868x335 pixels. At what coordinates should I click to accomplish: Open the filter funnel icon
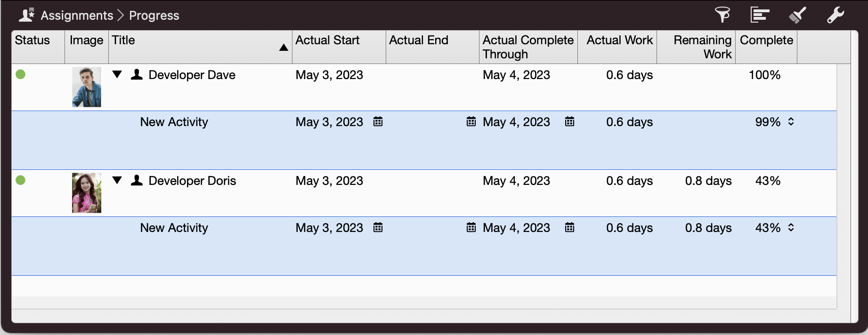click(x=722, y=15)
